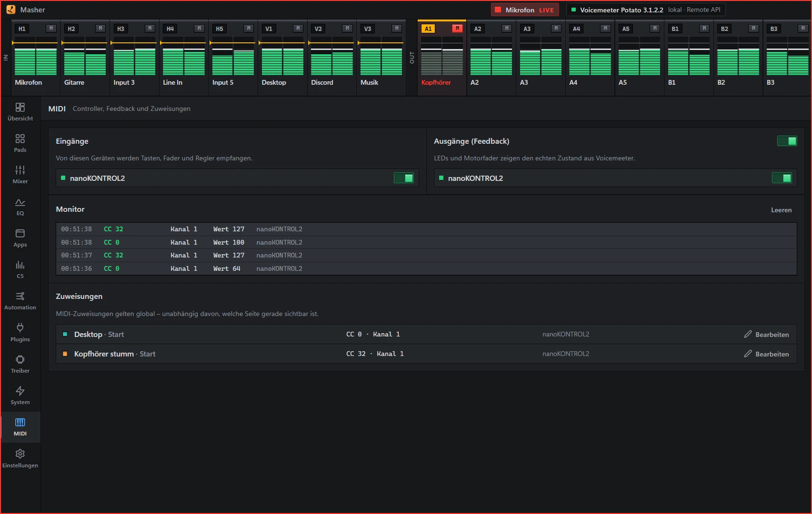
Task: Open the C5 sidebar page
Action: point(20,269)
